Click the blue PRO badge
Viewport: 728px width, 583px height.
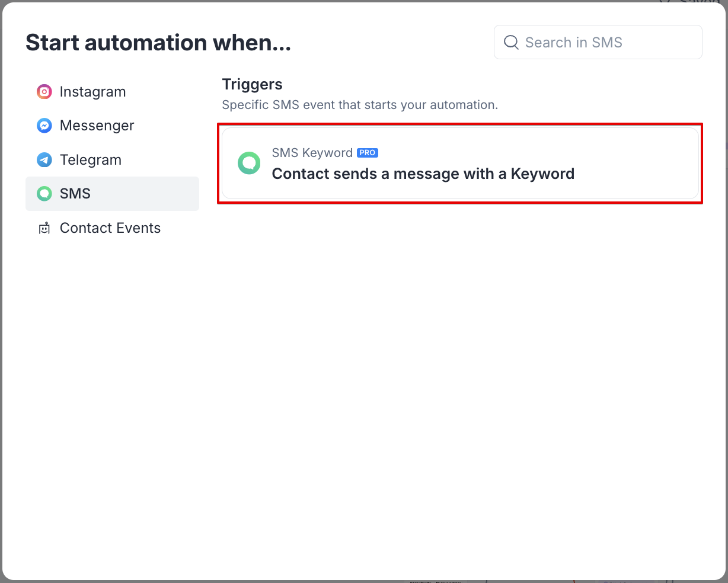[368, 153]
